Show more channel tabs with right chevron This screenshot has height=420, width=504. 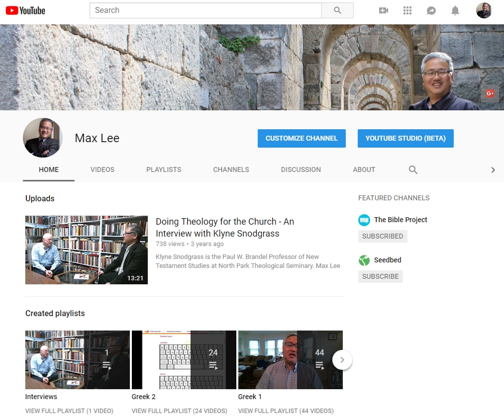pyautogui.click(x=493, y=170)
